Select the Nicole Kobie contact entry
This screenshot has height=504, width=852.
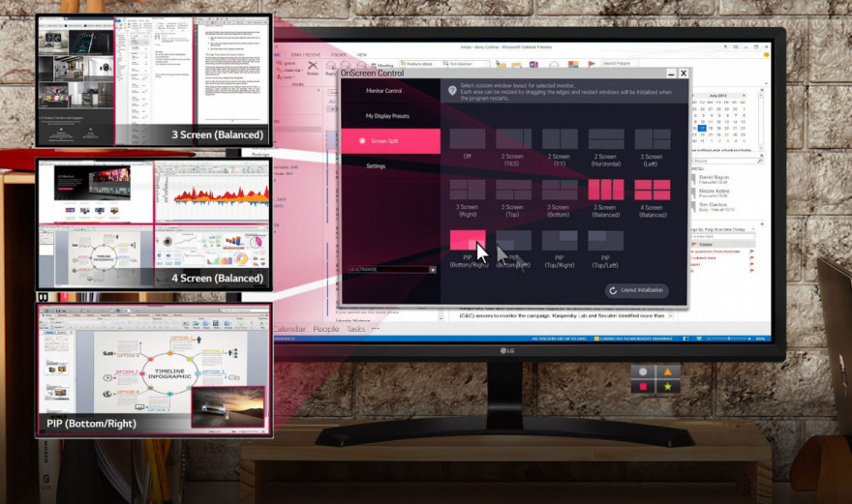pos(713,193)
